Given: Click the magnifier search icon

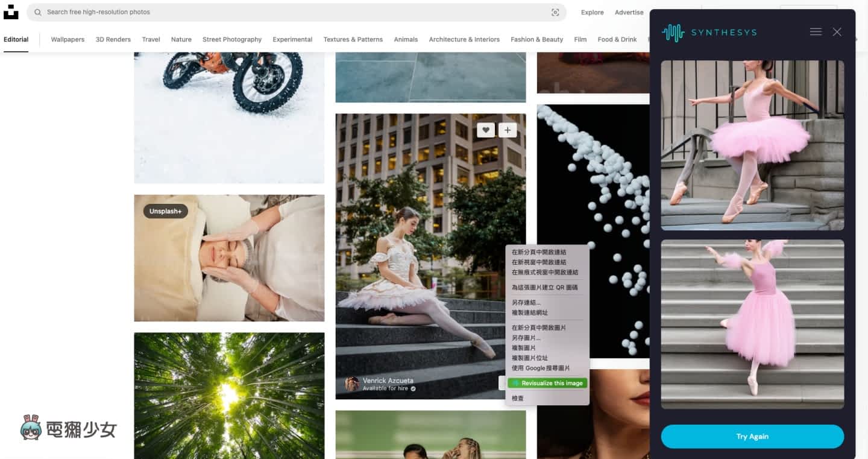Looking at the screenshot, I should [x=38, y=12].
